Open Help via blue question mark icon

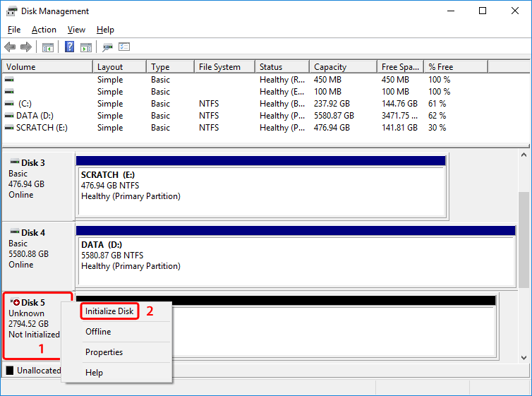click(70, 47)
